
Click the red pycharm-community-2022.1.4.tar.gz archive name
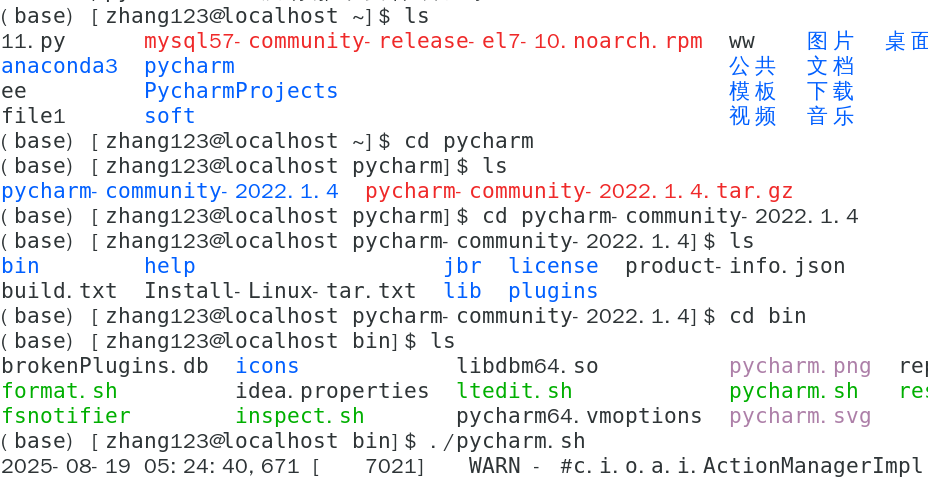pos(579,191)
